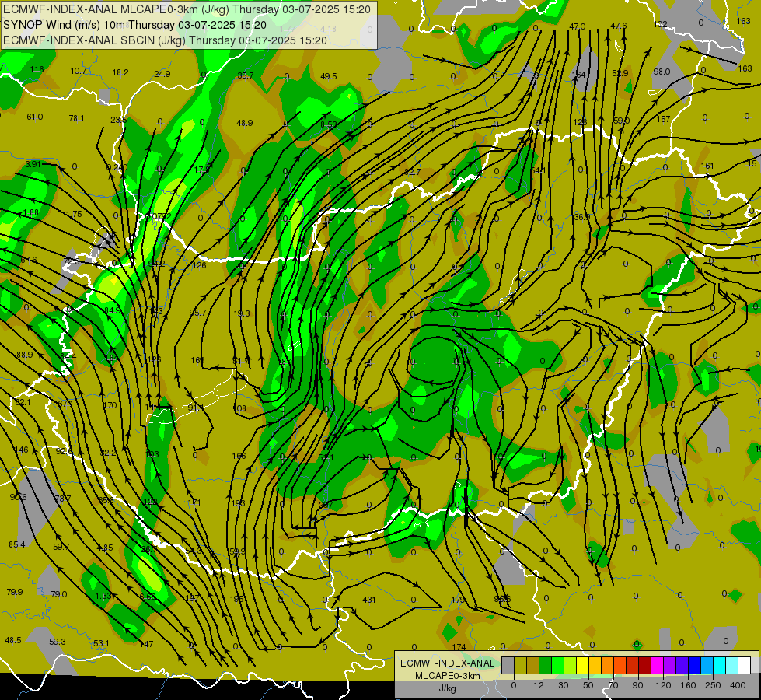This screenshot has width=761, height=700.
Task: Click the map value 47.6
Action: click(x=618, y=26)
